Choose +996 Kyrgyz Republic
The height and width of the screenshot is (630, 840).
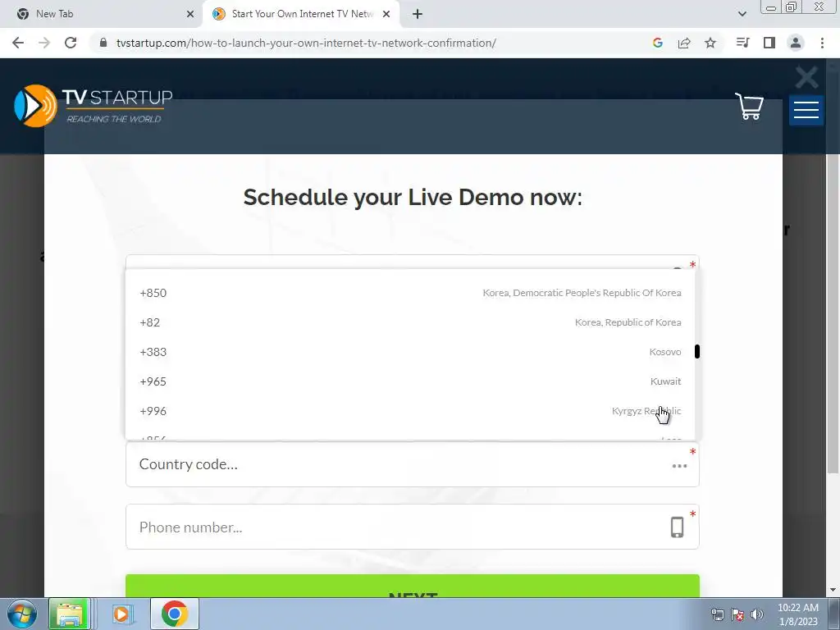pyautogui.click(x=410, y=411)
